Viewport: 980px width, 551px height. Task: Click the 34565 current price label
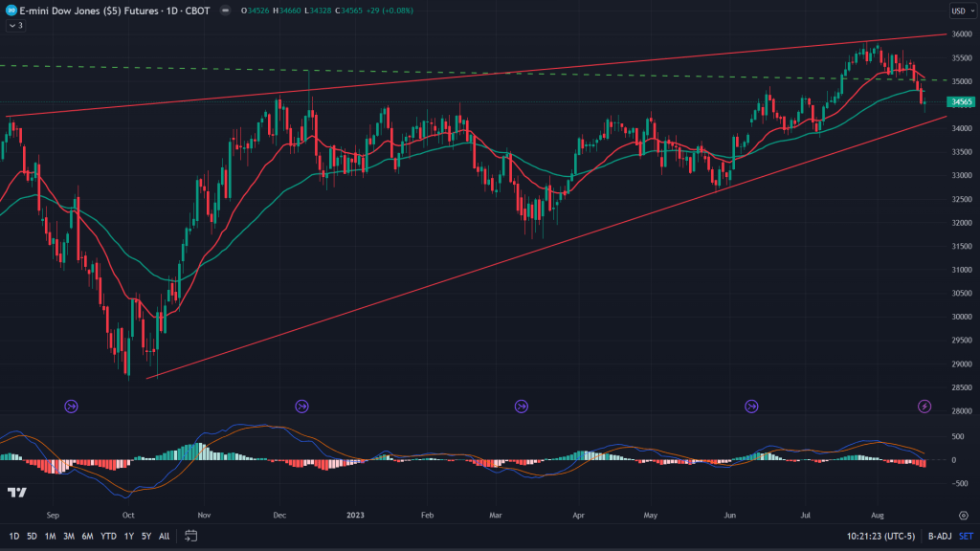pos(960,101)
